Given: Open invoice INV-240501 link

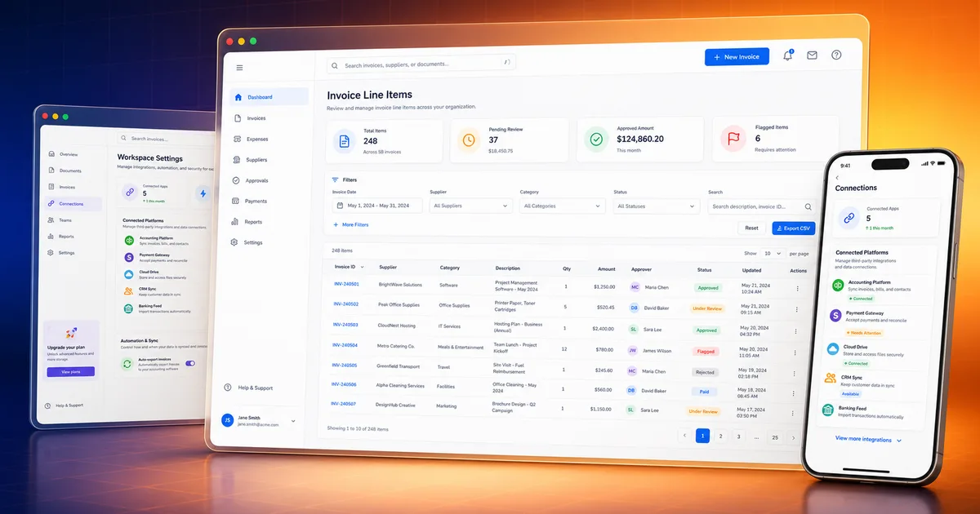Looking at the screenshot, I should [x=346, y=284].
